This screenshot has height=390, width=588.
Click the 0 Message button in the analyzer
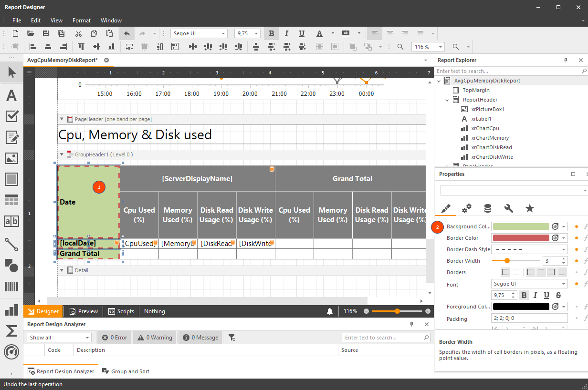point(201,338)
